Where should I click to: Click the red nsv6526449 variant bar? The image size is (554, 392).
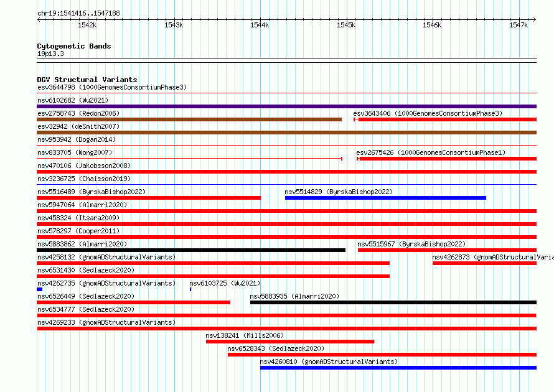pos(134,302)
